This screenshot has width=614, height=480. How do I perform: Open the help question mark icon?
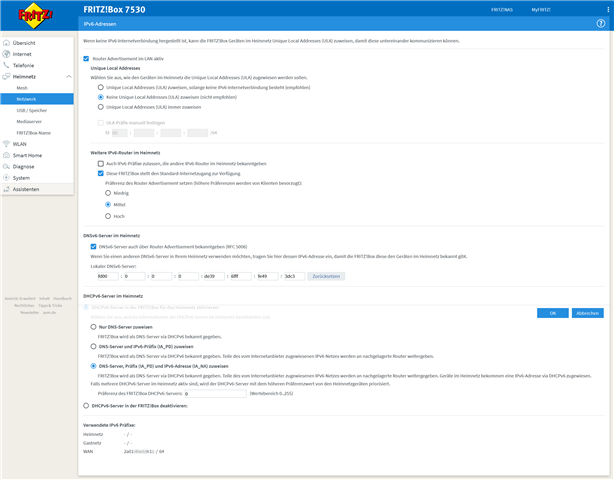pos(600,23)
